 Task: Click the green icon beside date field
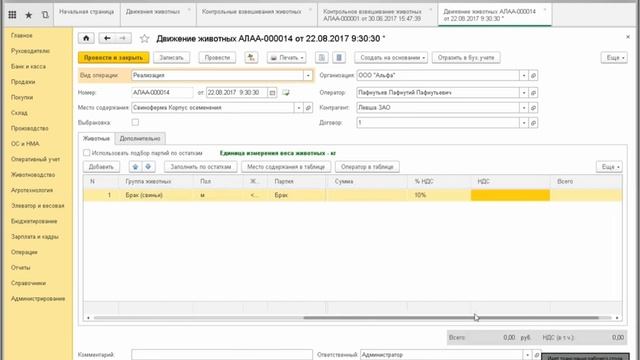(286, 93)
